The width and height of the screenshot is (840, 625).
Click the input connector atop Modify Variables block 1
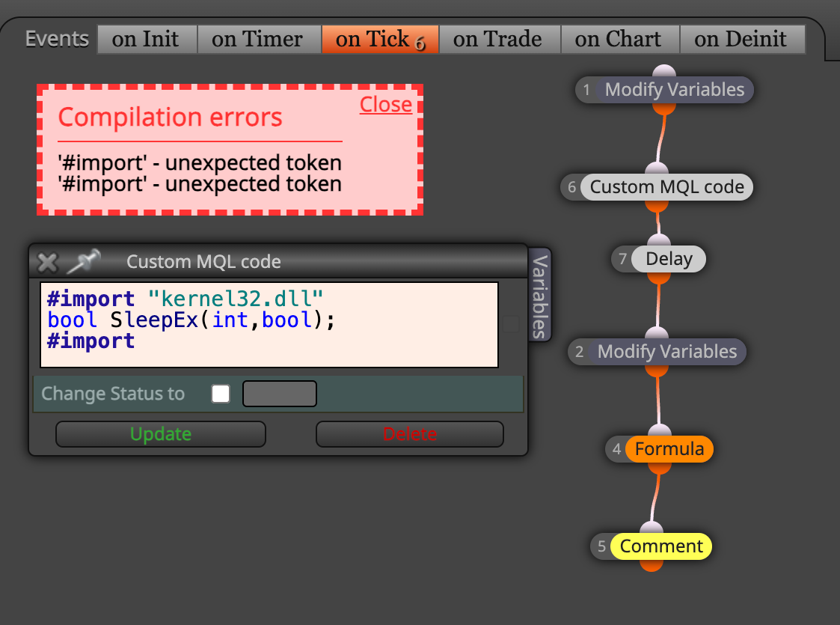pyautogui.click(x=664, y=71)
